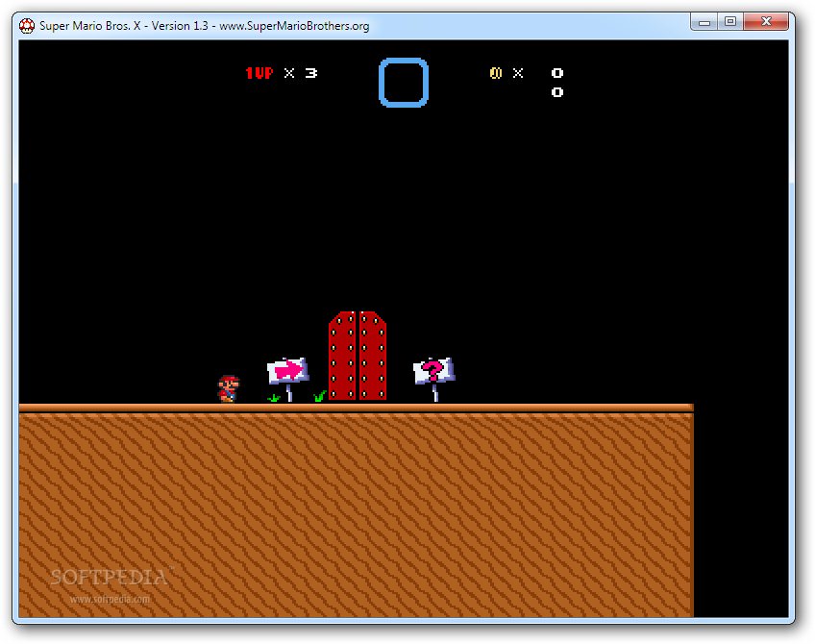Click the red 1UP lives label

[x=259, y=73]
